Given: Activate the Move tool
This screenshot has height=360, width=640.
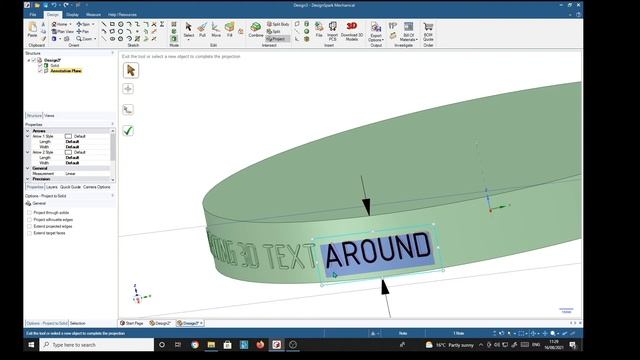Looking at the screenshot, I should 216,30.
